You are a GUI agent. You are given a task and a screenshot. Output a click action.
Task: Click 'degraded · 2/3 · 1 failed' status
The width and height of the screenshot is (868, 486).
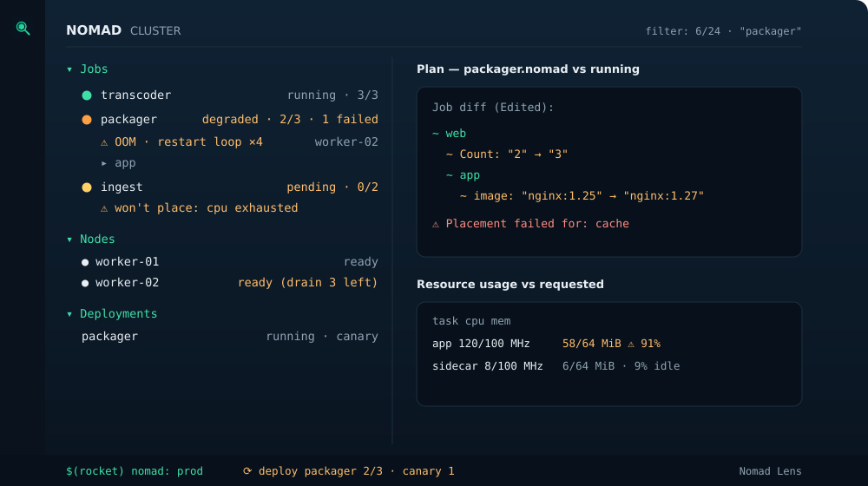tap(290, 120)
